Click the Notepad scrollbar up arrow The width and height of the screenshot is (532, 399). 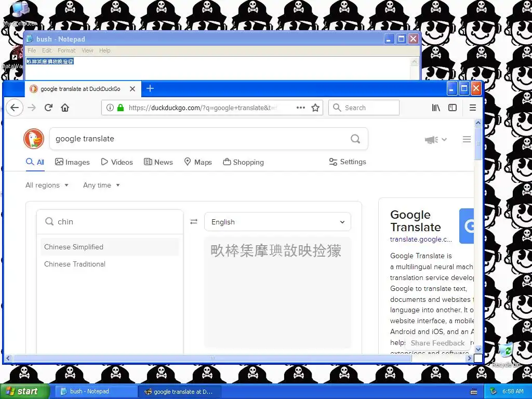[x=414, y=61]
